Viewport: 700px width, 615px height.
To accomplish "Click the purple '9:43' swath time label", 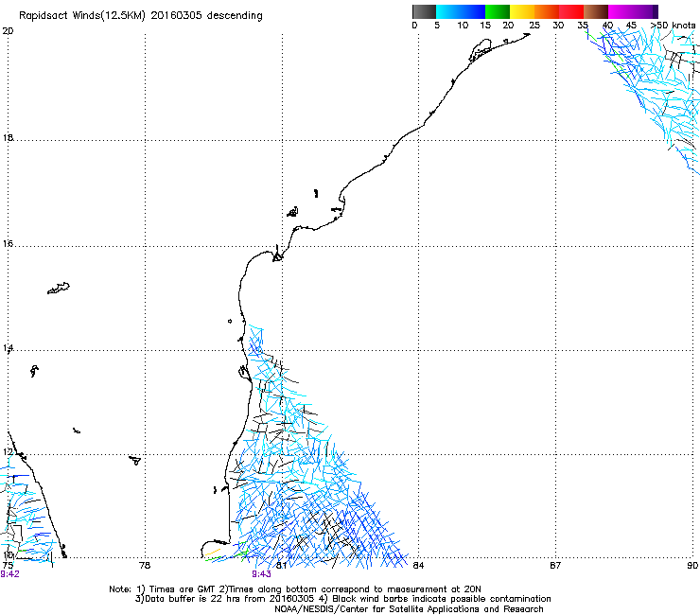I will (x=262, y=574).
